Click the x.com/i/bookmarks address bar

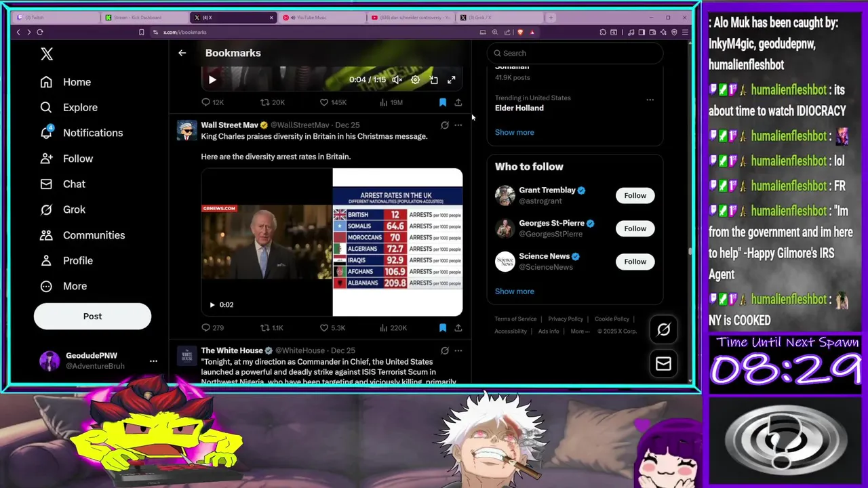coord(185,32)
